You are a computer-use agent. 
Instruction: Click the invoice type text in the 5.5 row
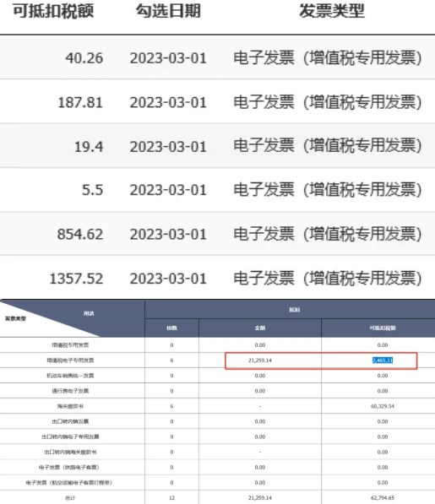pos(328,190)
